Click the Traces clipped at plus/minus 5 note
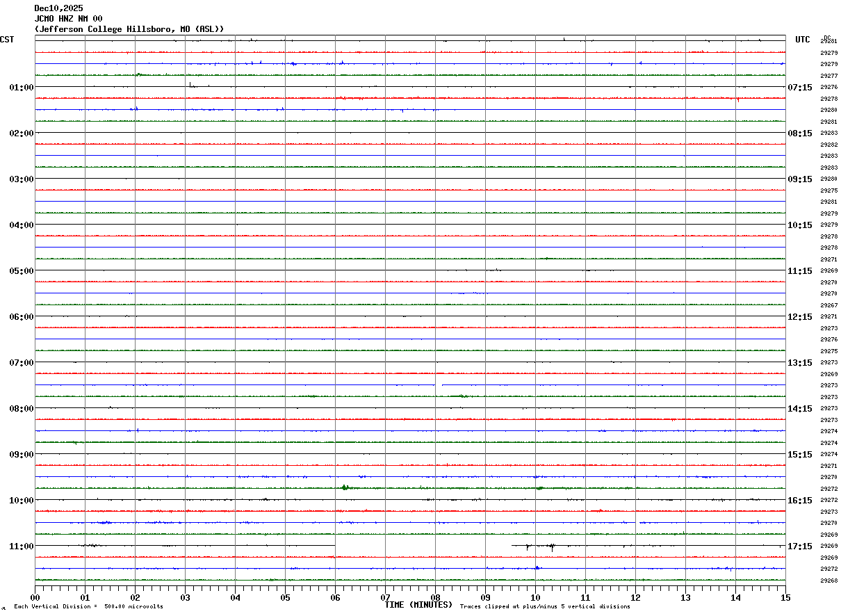Viewport: 841px width, 616px height. click(x=545, y=607)
